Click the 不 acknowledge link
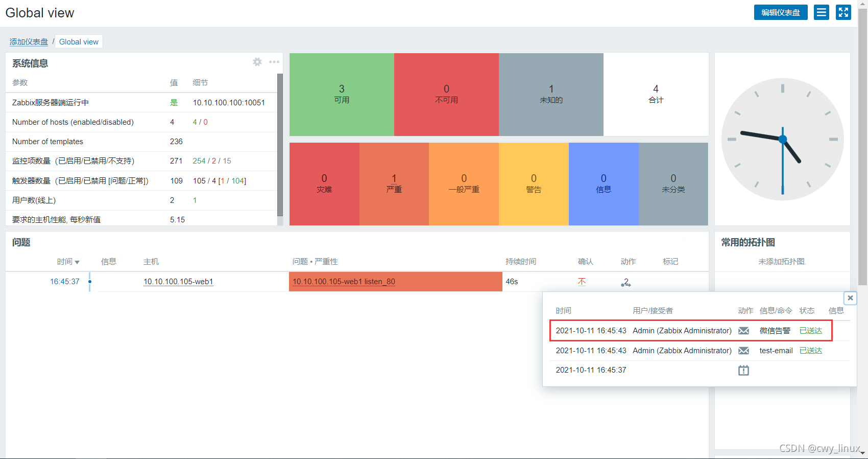This screenshot has width=868, height=459. (582, 282)
